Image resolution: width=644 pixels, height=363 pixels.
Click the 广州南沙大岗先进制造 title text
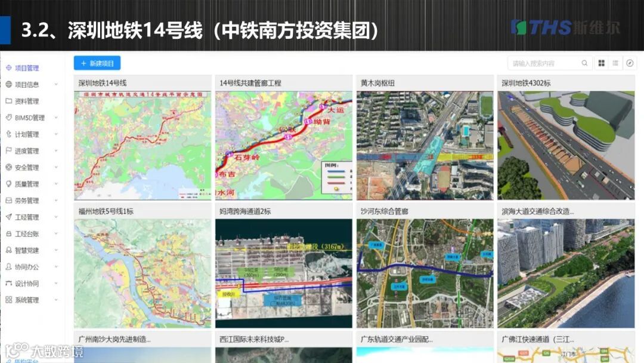click(x=114, y=339)
